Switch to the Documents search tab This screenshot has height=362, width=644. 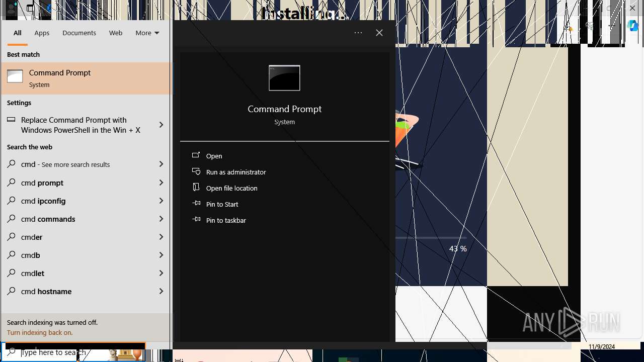click(x=79, y=33)
